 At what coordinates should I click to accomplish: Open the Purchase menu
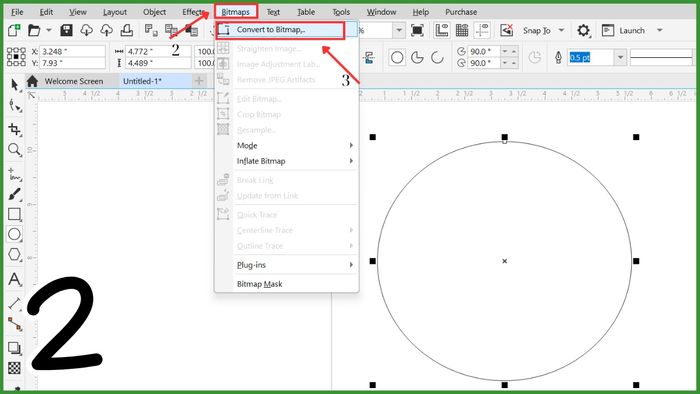point(461,12)
